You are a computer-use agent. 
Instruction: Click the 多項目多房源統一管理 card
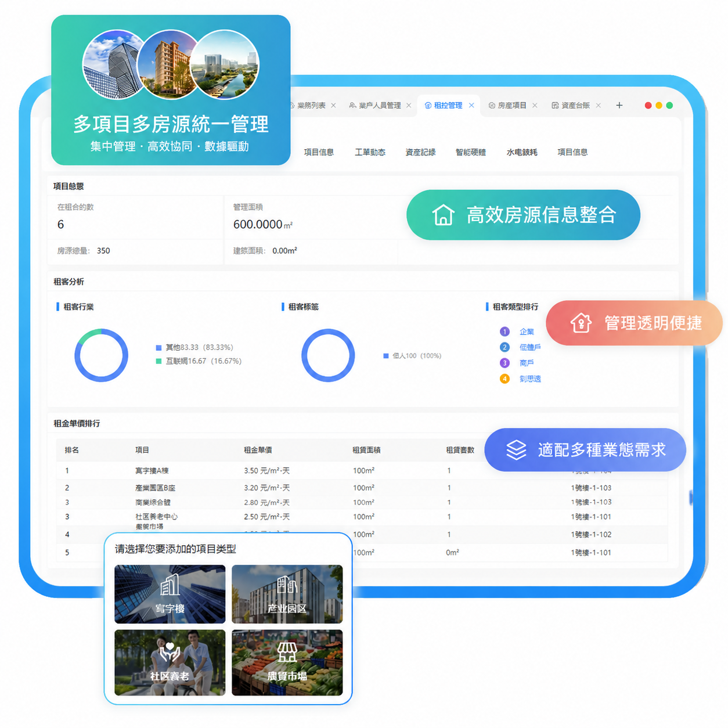tap(171, 90)
